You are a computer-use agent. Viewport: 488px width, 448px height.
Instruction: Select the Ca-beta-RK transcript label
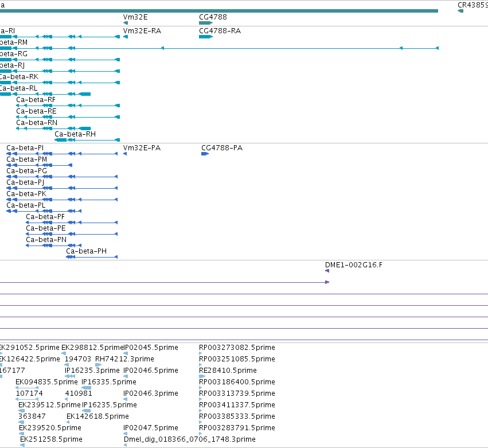coord(19,77)
